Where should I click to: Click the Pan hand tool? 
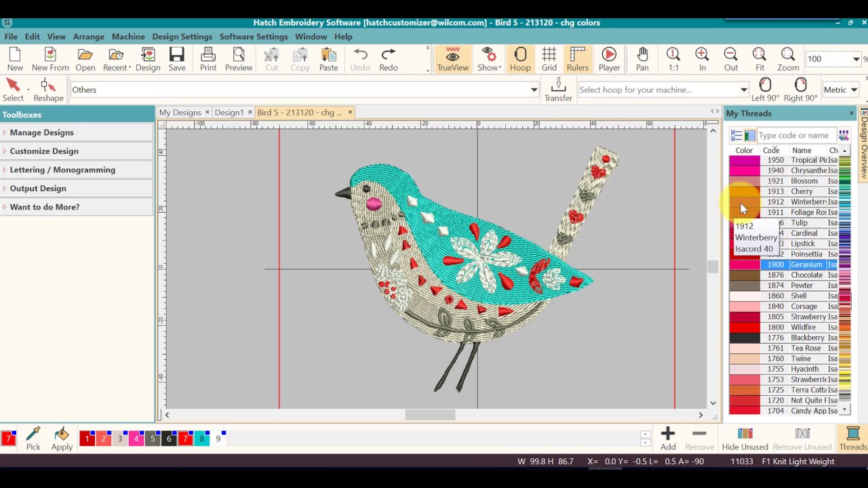coord(642,59)
